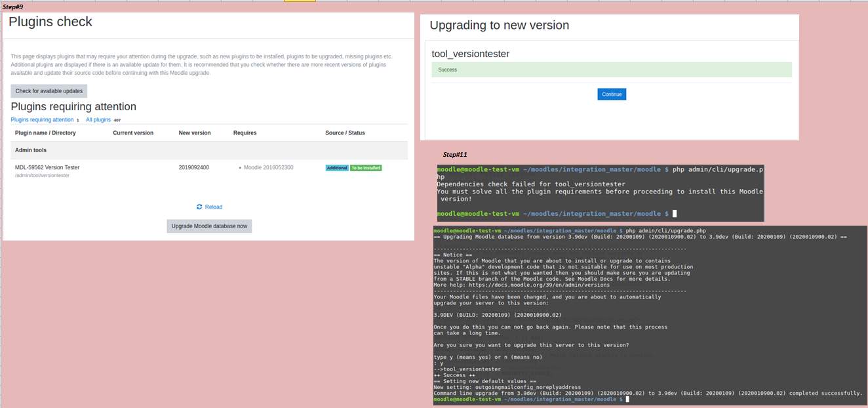
Task: Click the Additional status badge
Action: click(x=337, y=168)
